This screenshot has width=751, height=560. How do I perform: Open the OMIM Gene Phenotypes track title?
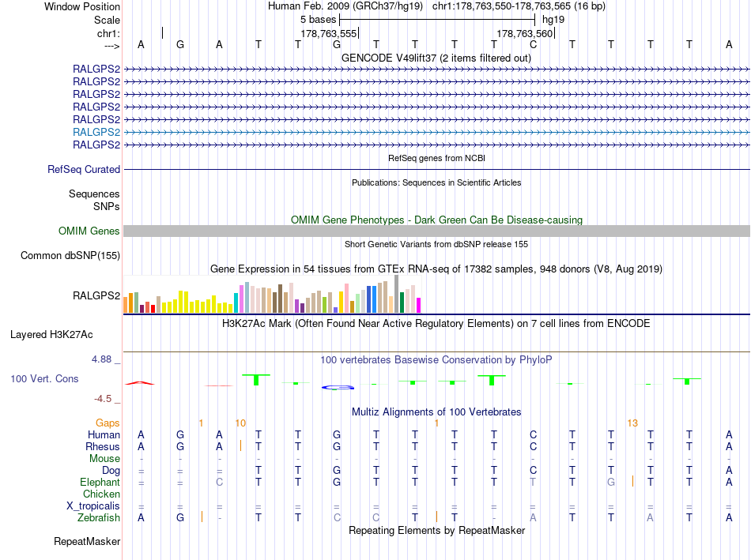click(x=436, y=220)
